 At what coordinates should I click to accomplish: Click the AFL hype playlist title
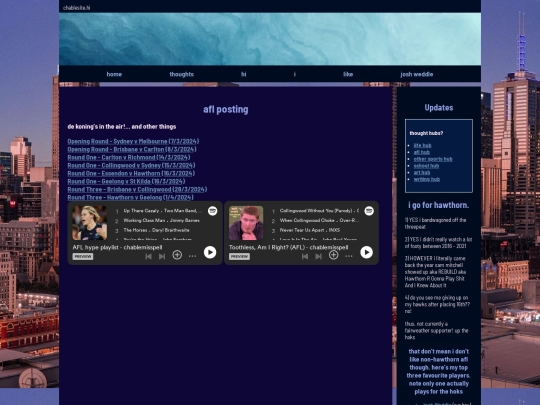(x=117, y=247)
